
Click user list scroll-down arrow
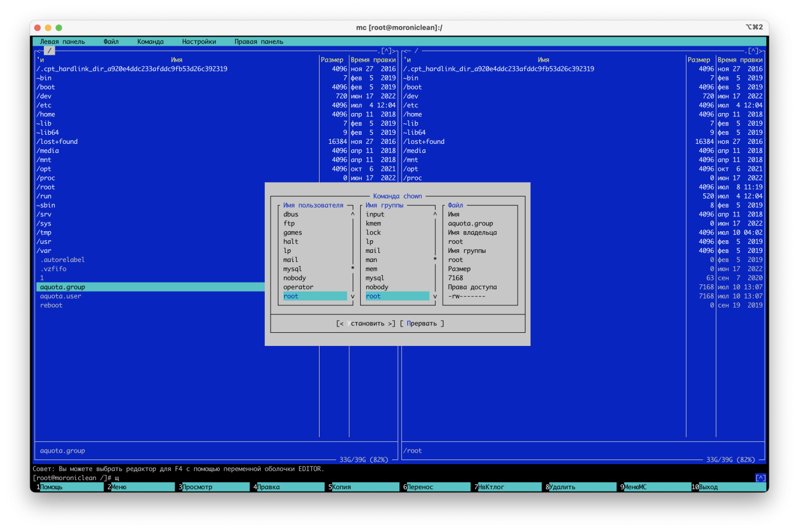point(353,296)
